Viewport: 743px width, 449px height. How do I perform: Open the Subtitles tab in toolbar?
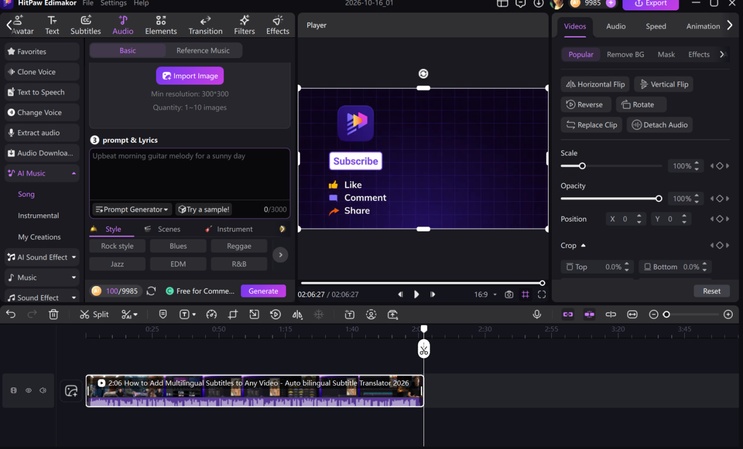tap(85, 25)
